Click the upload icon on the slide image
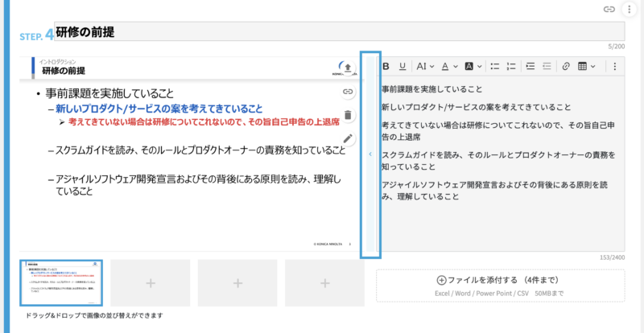Screen dimensions: 644x333 [348, 68]
